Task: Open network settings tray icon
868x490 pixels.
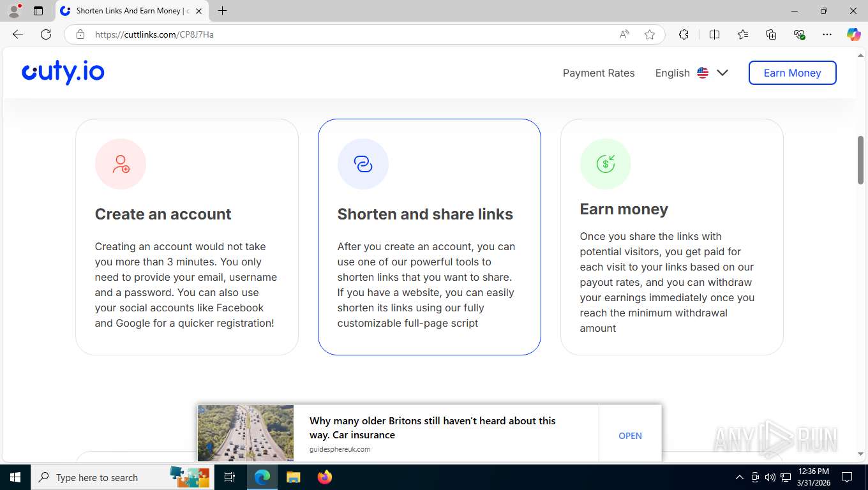Action: tap(786, 477)
